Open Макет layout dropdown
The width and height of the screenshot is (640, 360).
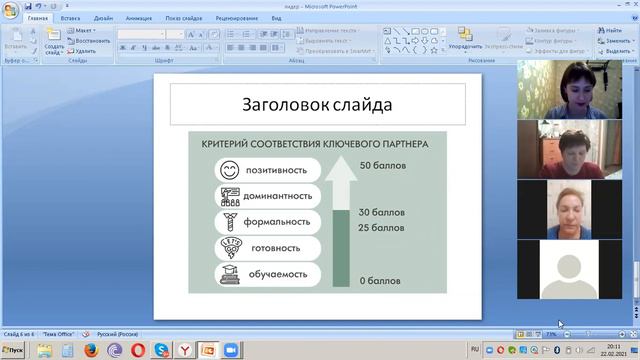coord(82,31)
